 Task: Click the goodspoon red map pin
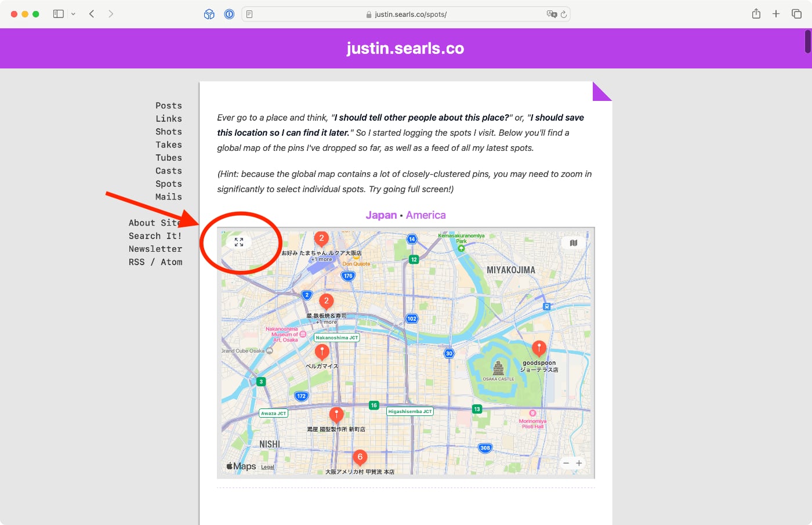(539, 348)
